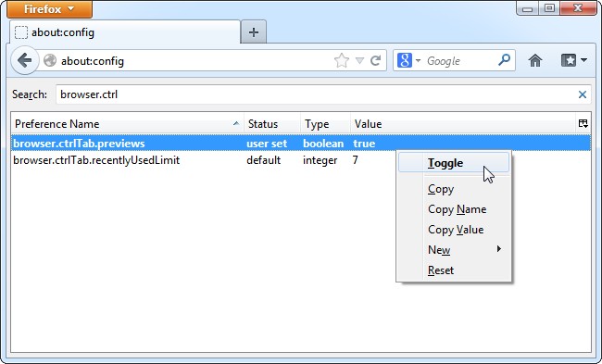Open the column picker icon
Screen dimensions: 602x364
coord(583,123)
